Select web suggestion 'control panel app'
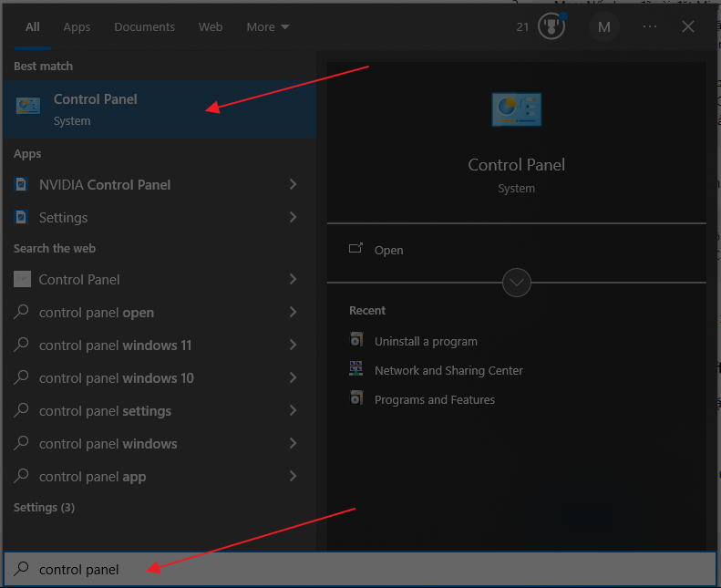Screen dimensions: 721x588 (x=160, y=476)
